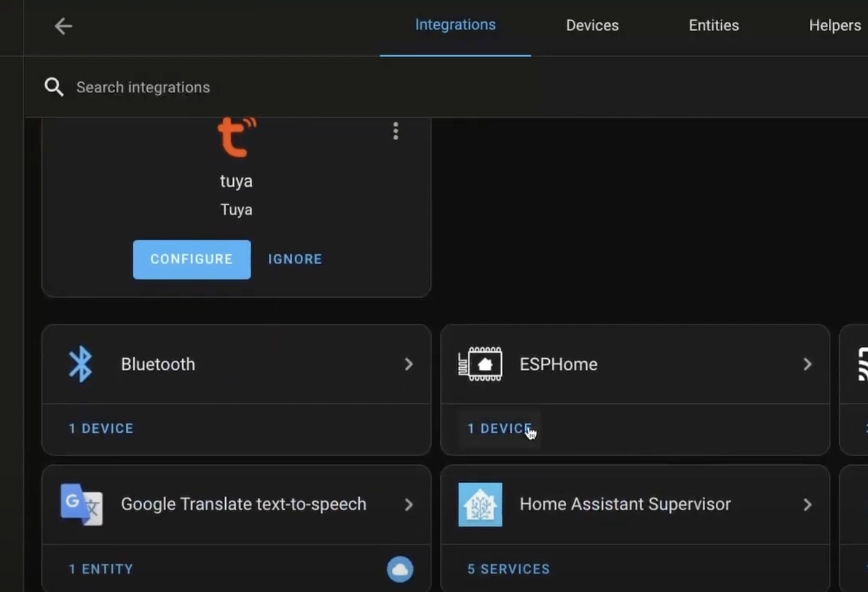Click the ESPHome chip icon
The width and height of the screenshot is (868, 592).
[480, 364]
